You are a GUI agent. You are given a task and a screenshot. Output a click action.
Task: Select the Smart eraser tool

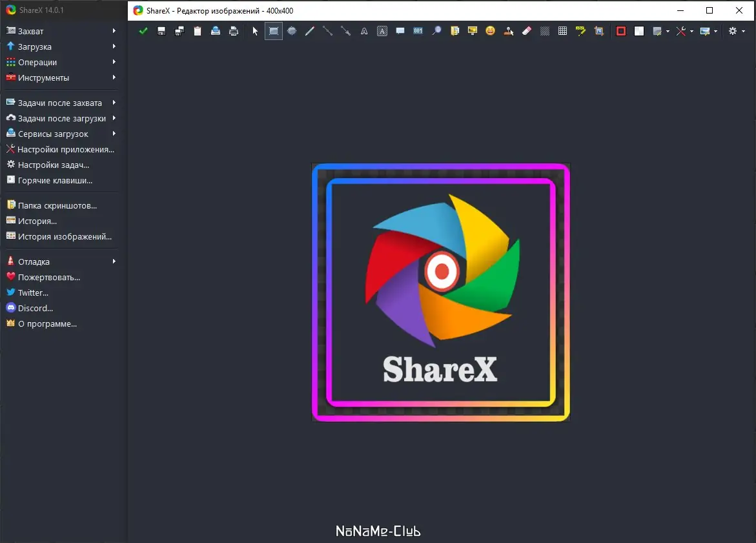click(x=527, y=31)
